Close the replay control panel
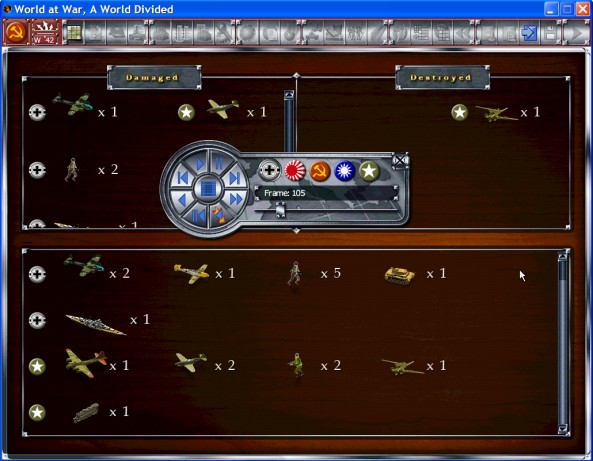Viewport: 593px width, 461px height. [400, 161]
